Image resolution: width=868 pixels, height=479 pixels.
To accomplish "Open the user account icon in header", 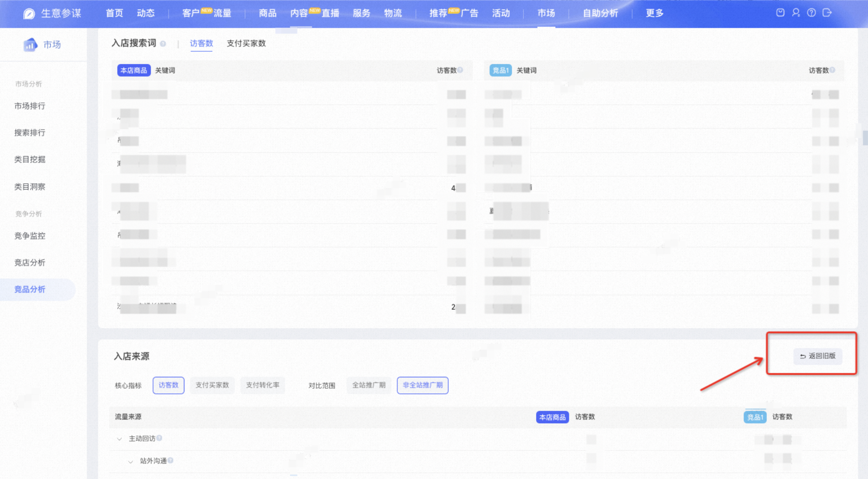I will pos(796,13).
